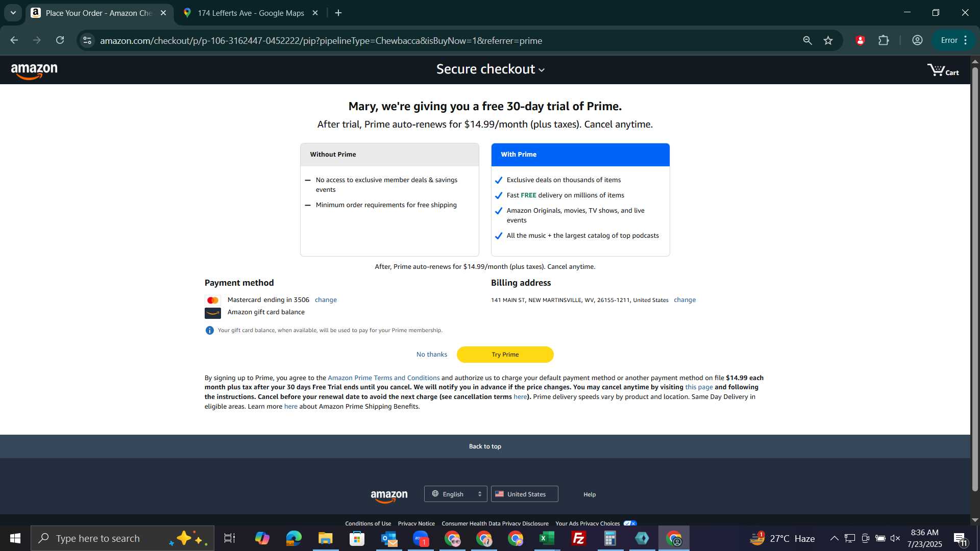Open the Cart icon
The width and height of the screenshot is (980, 551).
tap(943, 70)
